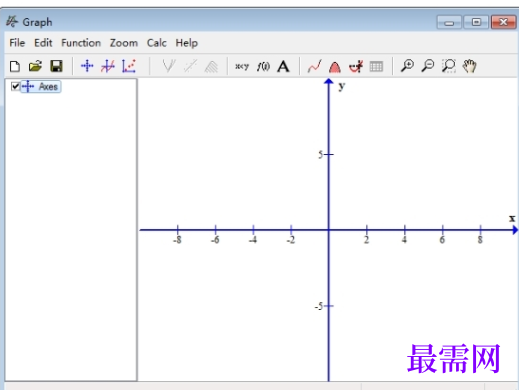Click the -6 tick label on x axis
Image resolution: width=519 pixels, height=390 pixels.
click(x=215, y=240)
